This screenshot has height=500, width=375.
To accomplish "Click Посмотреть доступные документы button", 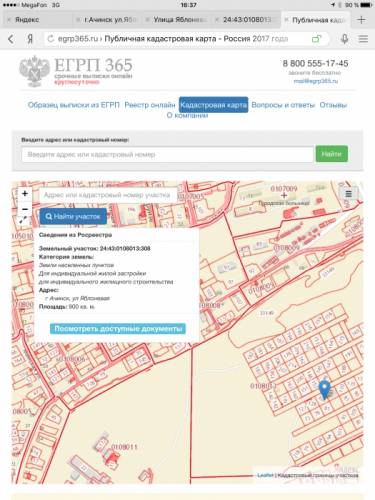I will coord(118,329).
